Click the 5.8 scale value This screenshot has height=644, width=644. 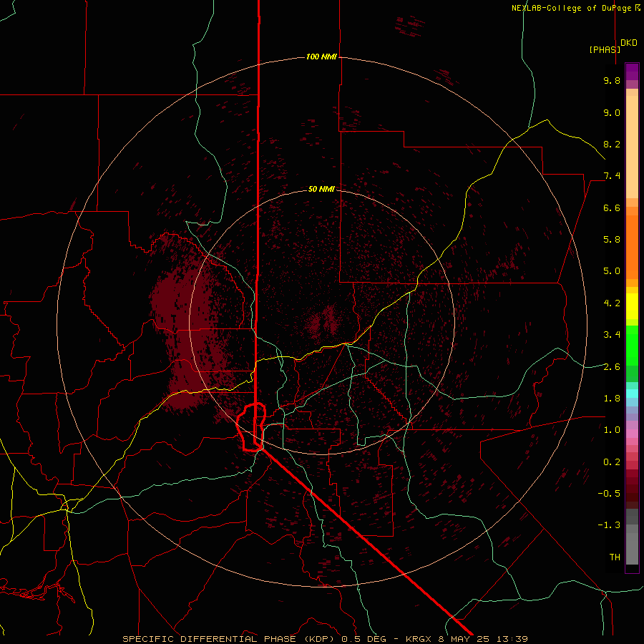612,240
